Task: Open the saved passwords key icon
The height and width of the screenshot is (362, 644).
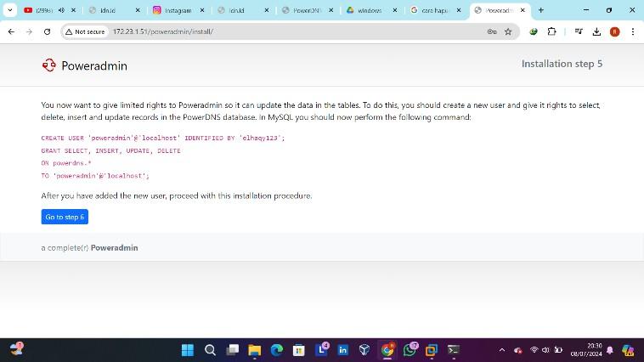Action: (492, 31)
